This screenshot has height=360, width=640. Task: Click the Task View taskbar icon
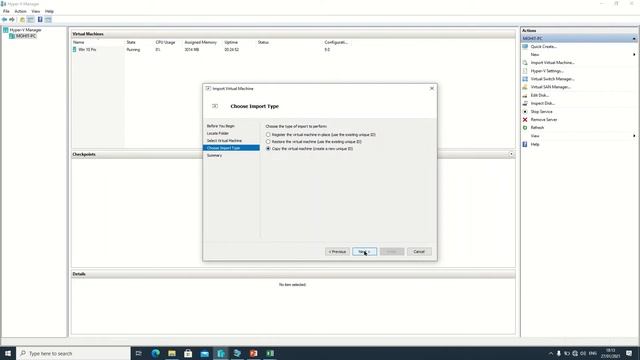click(x=139, y=353)
